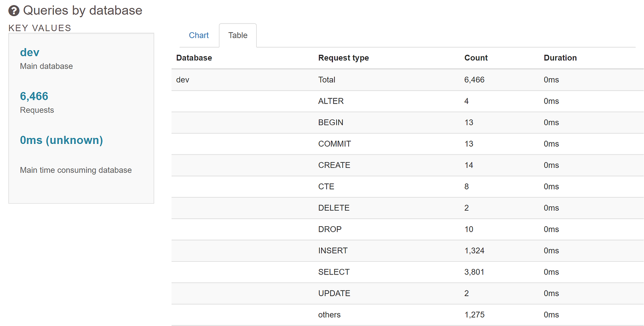This screenshot has height=326, width=644.
Task: Click the Main time consuming database label
Action: pyautogui.click(x=76, y=170)
